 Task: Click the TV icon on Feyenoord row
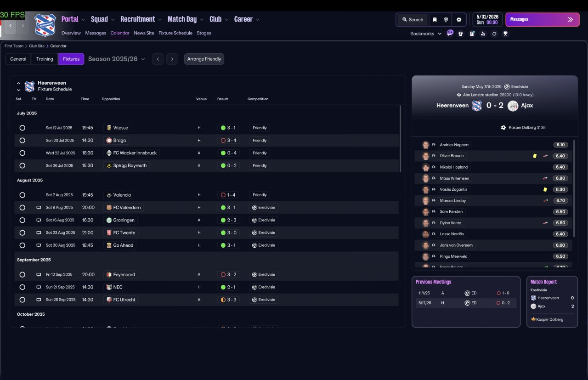click(39, 275)
